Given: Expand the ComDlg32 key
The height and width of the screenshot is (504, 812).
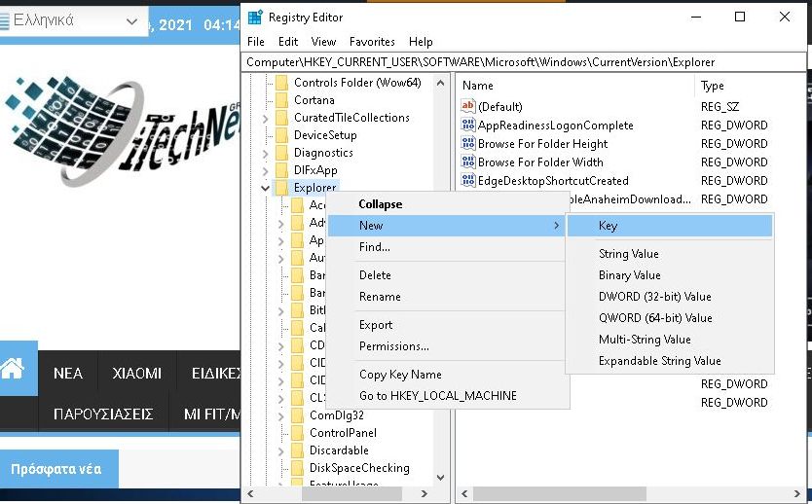Looking at the screenshot, I should [280, 415].
